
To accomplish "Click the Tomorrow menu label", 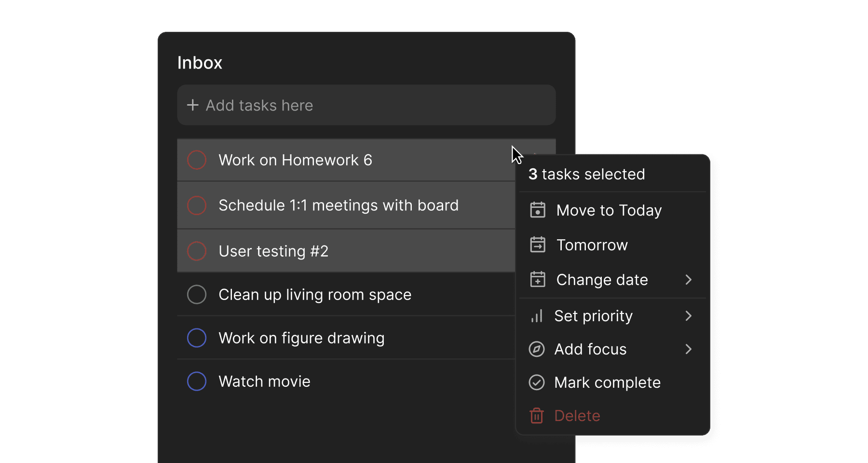I will point(592,245).
